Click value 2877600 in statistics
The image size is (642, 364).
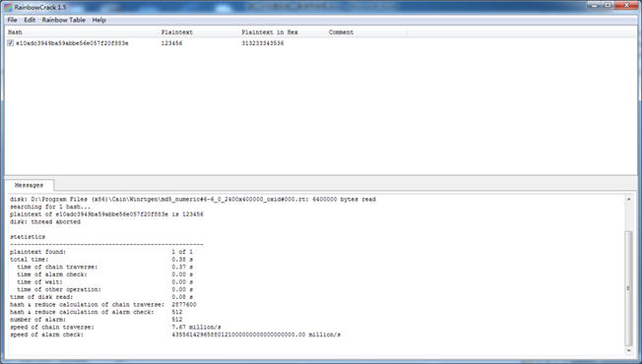184,305
